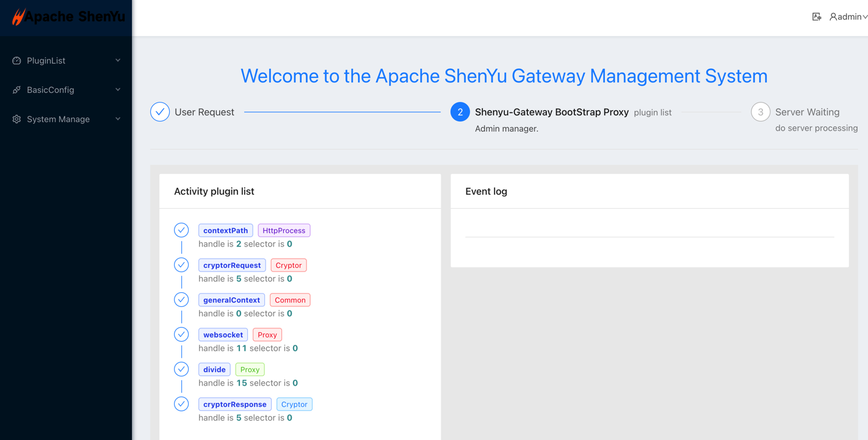Click the green Proxy tag for divide
This screenshot has width=868, height=440.
250,370
